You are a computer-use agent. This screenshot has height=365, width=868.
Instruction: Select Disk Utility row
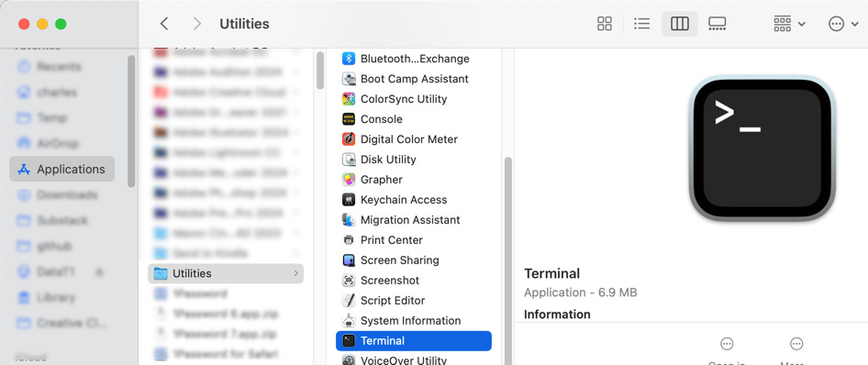414,160
